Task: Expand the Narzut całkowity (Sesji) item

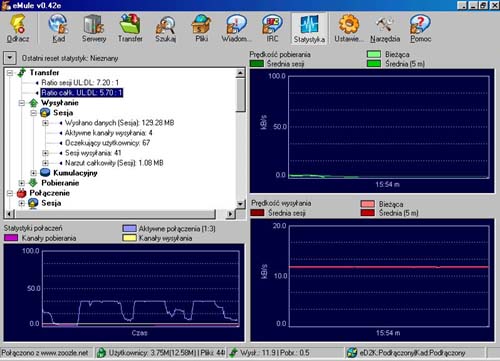Action: click(x=45, y=163)
